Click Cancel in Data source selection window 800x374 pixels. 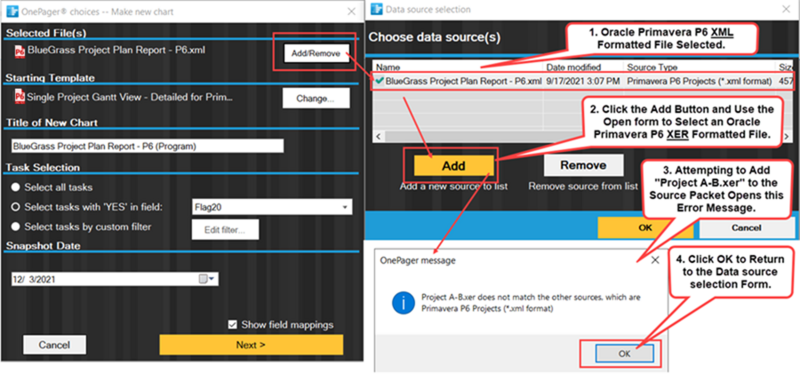tap(746, 228)
